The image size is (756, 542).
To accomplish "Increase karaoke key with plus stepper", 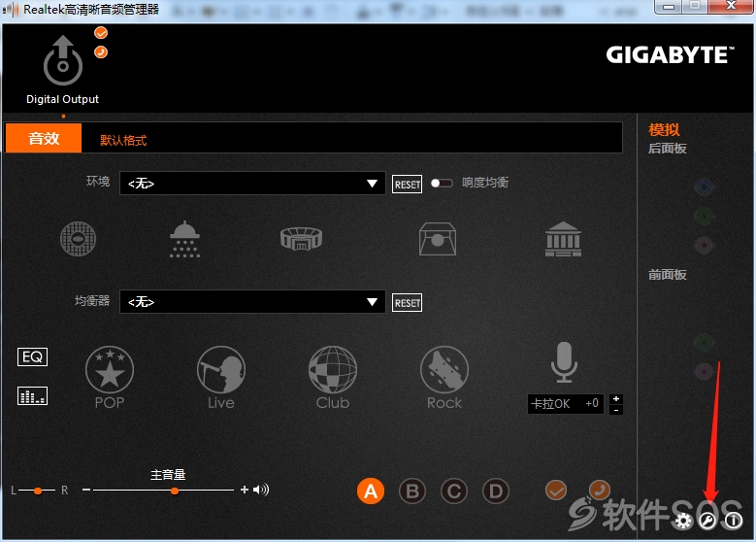I will (x=615, y=398).
